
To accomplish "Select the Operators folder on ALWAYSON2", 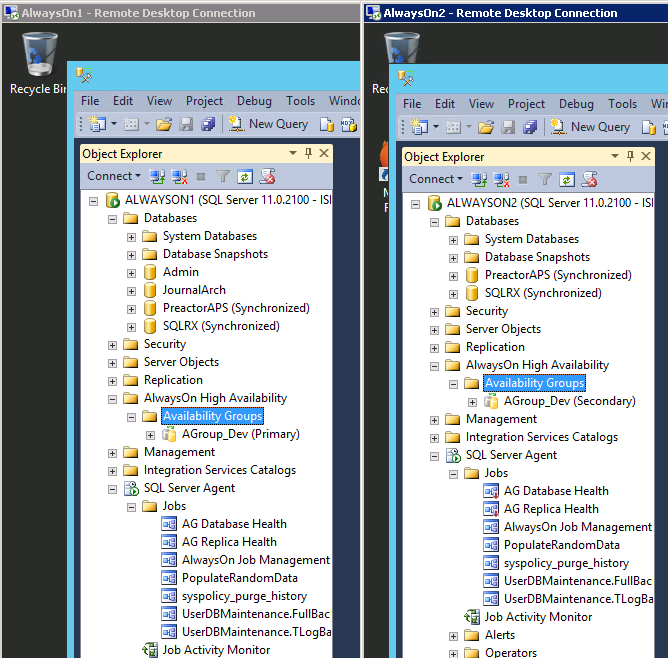I will click(x=511, y=652).
